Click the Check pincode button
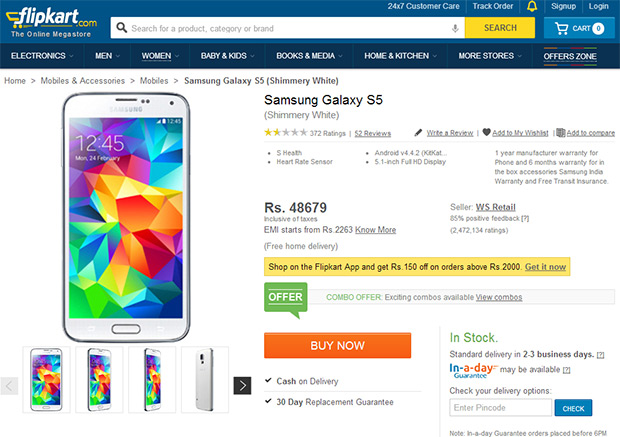620x437 pixels. pyautogui.click(x=573, y=408)
